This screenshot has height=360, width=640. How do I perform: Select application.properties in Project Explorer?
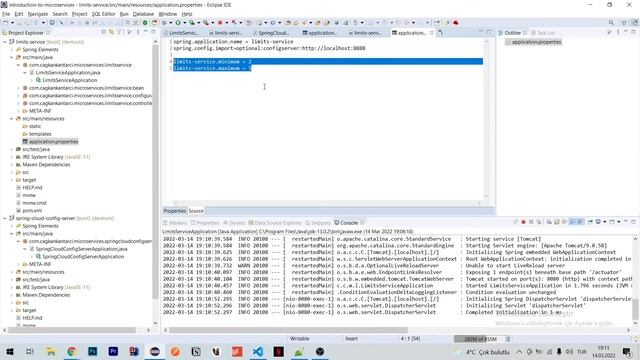(x=50, y=142)
